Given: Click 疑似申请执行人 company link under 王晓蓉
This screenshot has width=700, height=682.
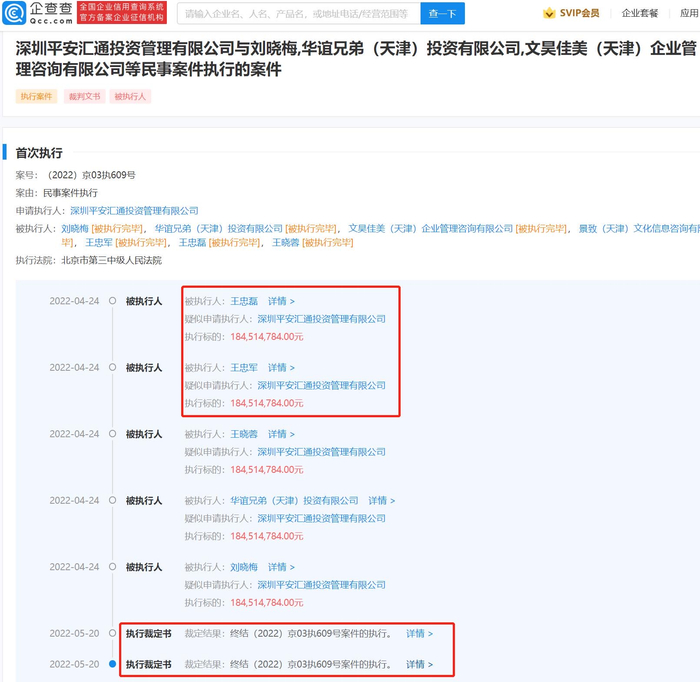Looking at the screenshot, I should point(321,452).
